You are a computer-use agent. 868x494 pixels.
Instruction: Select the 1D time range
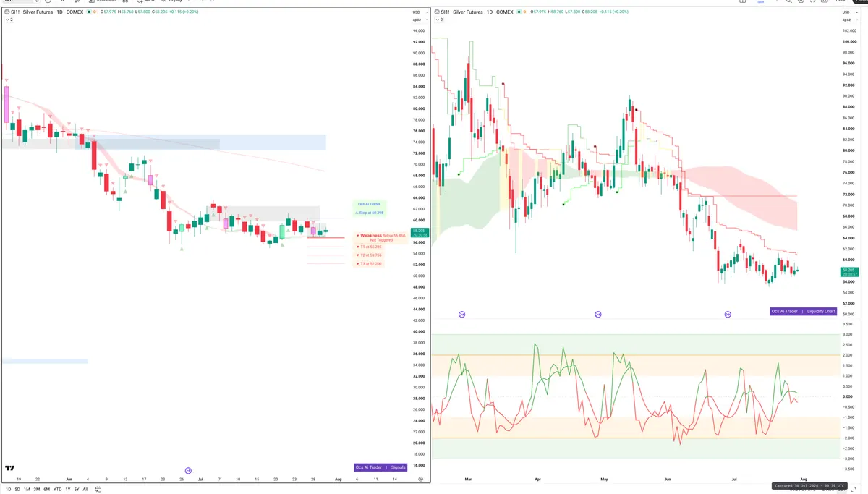pyautogui.click(x=8, y=490)
